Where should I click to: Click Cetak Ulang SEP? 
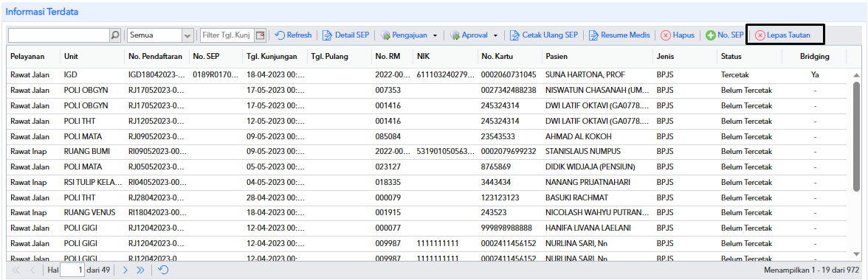(x=544, y=35)
